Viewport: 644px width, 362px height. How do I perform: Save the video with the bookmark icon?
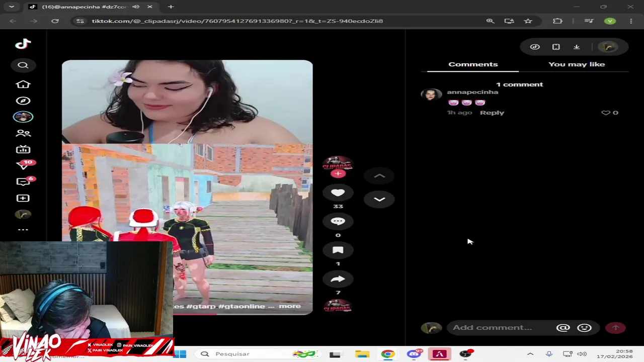click(x=338, y=250)
